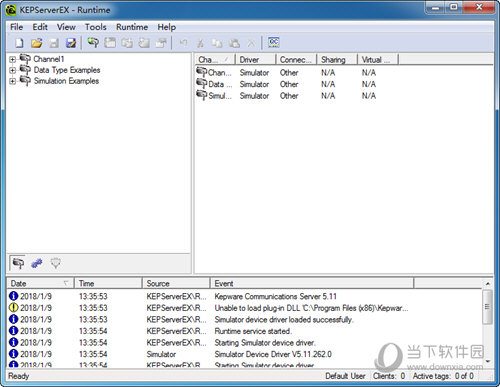Sort event log by Date column

pyautogui.click(x=40, y=283)
